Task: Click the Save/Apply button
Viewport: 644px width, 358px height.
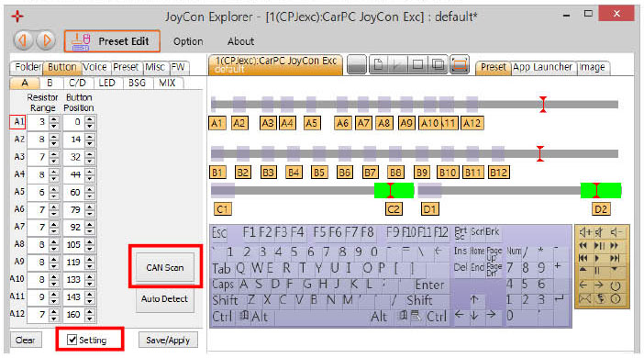Action: [168, 340]
